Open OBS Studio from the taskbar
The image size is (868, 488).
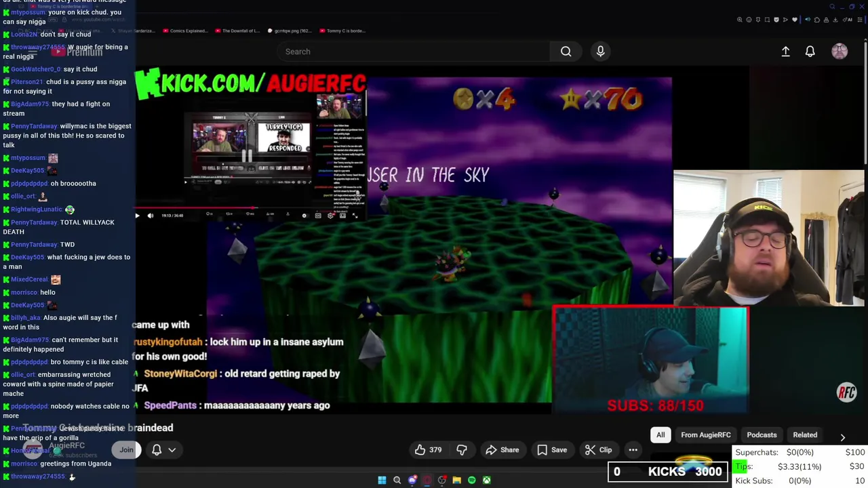441,481
